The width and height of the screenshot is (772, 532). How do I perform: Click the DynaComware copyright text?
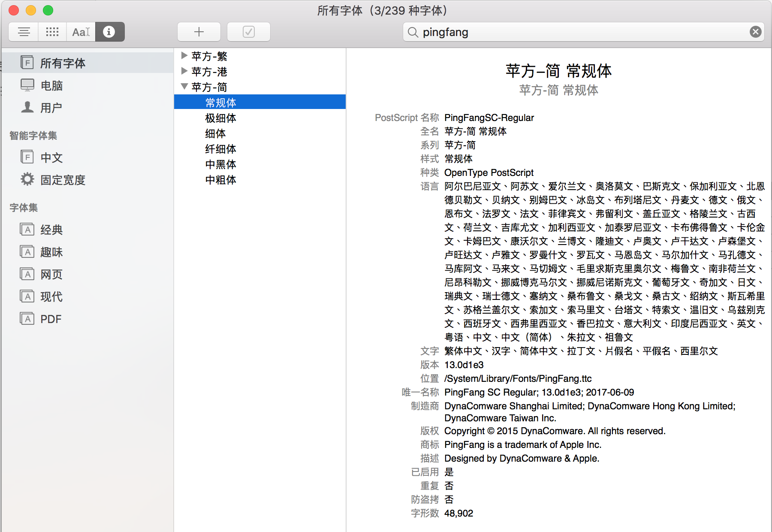555,431
